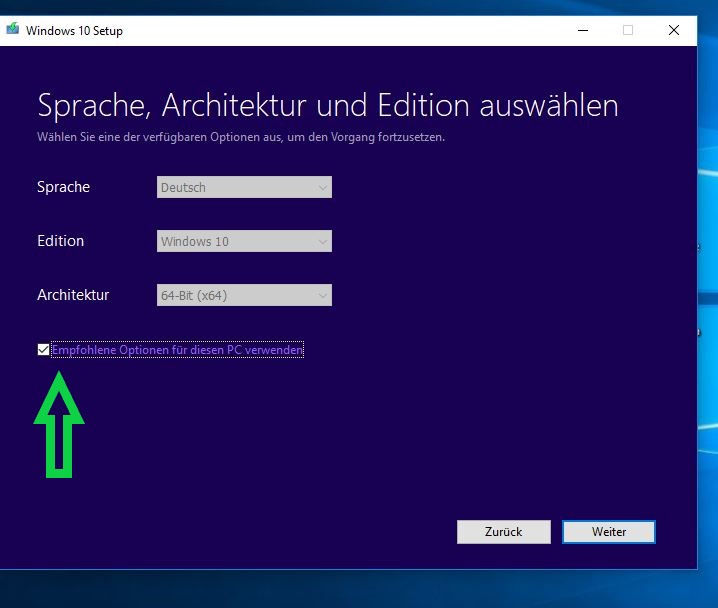Click the Windows 10 Setup title text
Image resolution: width=718 pixels, height=608 pixels.
[74, 31]
